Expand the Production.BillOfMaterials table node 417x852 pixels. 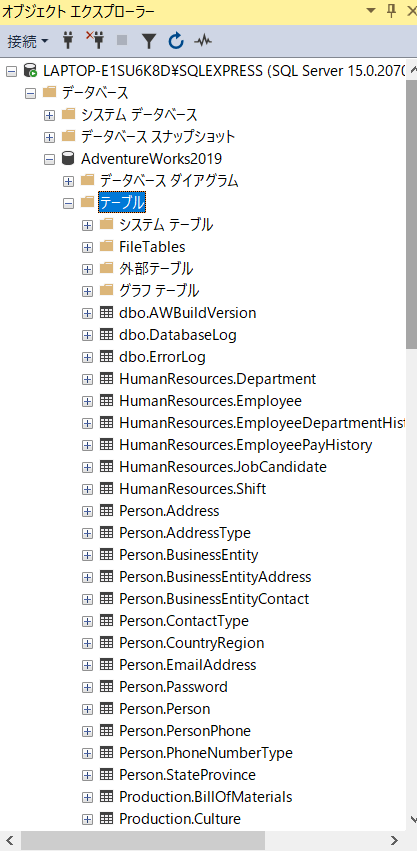click(x=87, y=797)
